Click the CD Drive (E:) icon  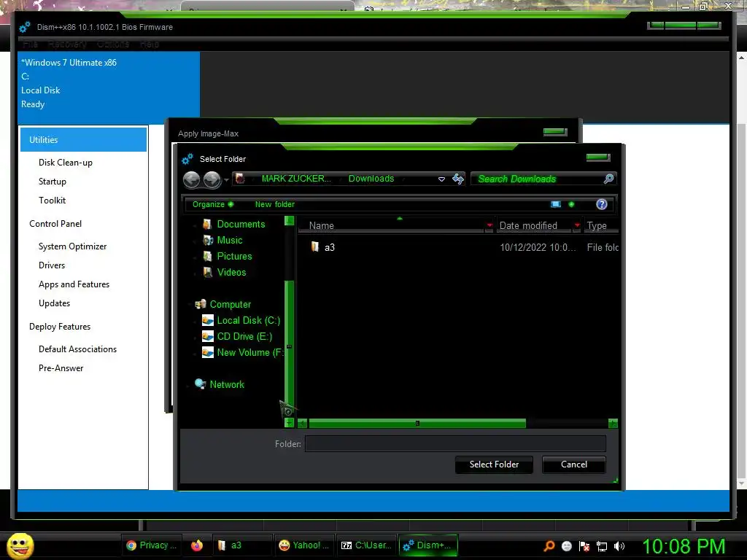[208, 337]
